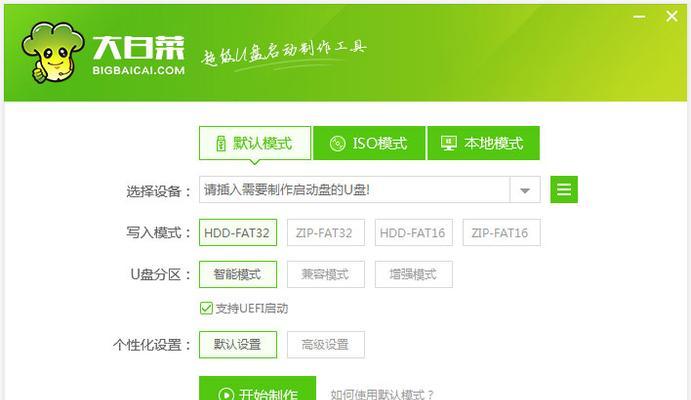Select HDD-FAT32 write mode
This screenshot has width=691, height=400.
pos(238,233)
